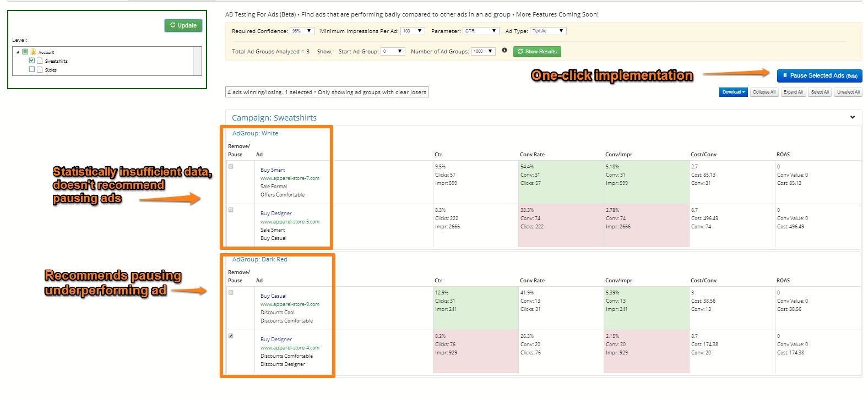This screenshot has height=399, width=868.
Task: Check the Stoles campaign checkbox
Action: tap(31, 69)
